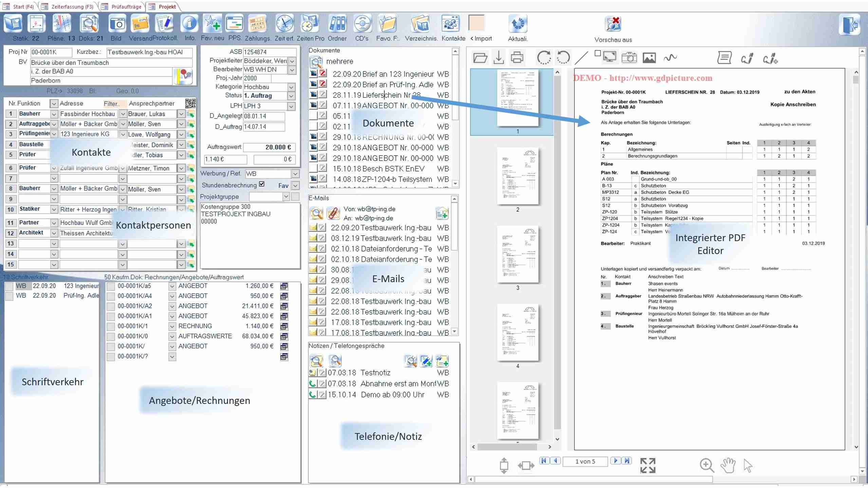Expand the Projektleiter dropdown

point(292,61)
